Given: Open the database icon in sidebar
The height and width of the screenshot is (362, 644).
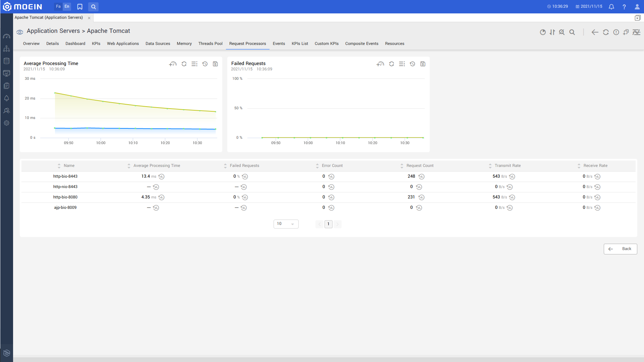Looking at the screenshot, I should click(6, 61).
